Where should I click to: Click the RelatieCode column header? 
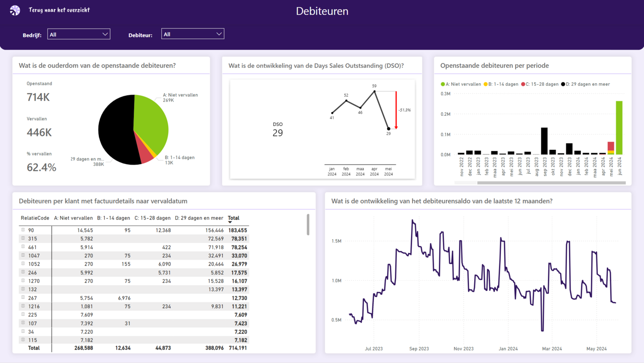pos(35,218)
